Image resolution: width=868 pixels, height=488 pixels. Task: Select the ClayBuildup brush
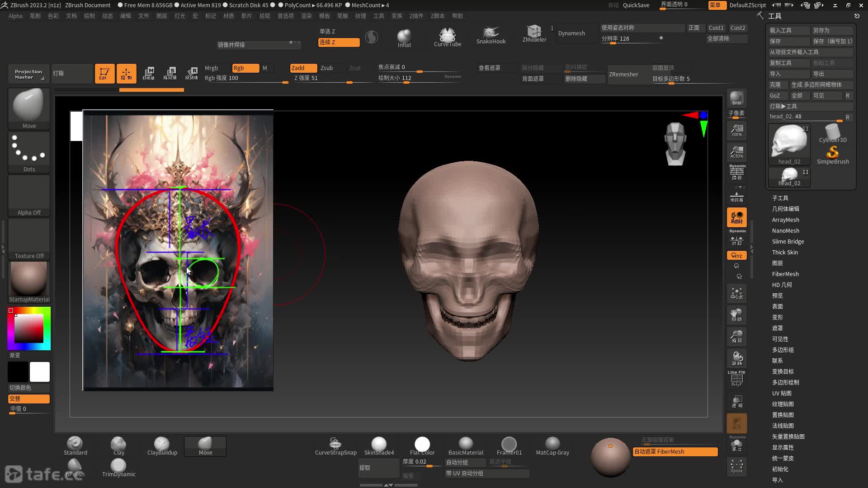(x=162, y=446)
